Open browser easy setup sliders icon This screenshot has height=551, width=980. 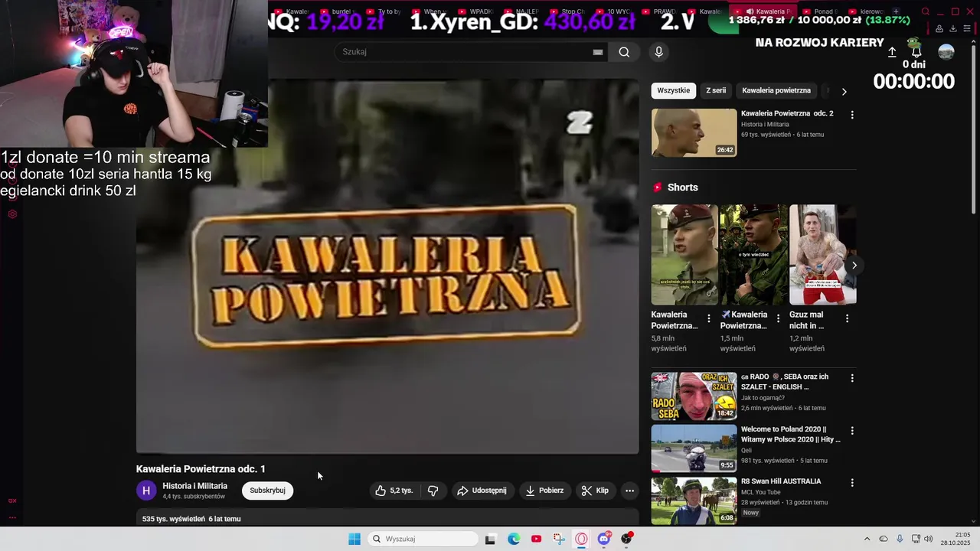pyautogui.click(x=967, y=29)
